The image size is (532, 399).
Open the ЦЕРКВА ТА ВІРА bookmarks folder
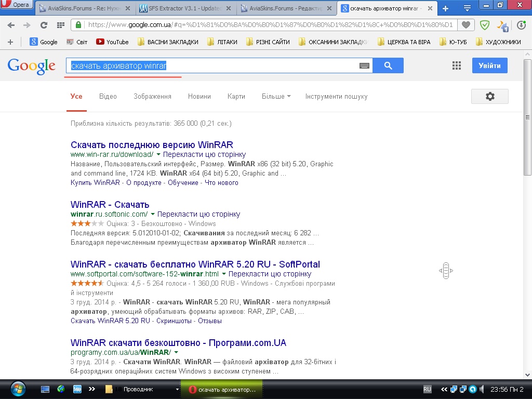[x=404, y=42]
